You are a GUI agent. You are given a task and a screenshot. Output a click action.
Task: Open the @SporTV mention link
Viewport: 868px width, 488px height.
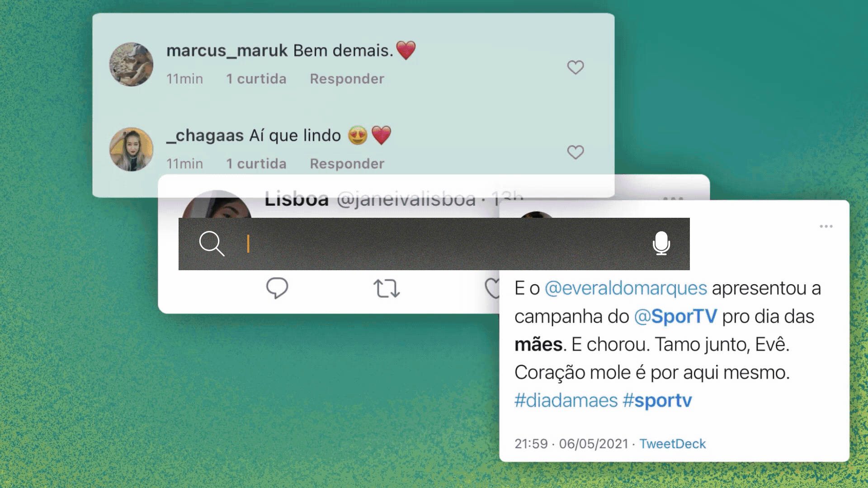[x=675, y=316]
